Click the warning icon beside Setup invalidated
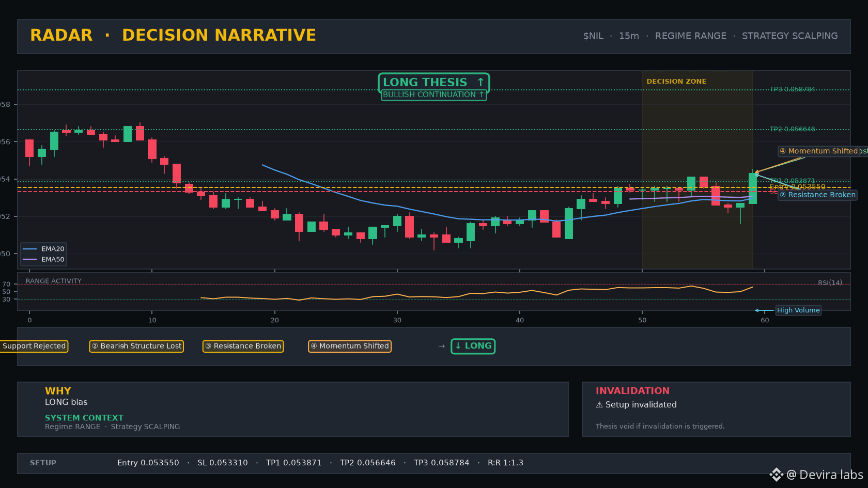This screenshot has width=868, height=488. (599, 405)
